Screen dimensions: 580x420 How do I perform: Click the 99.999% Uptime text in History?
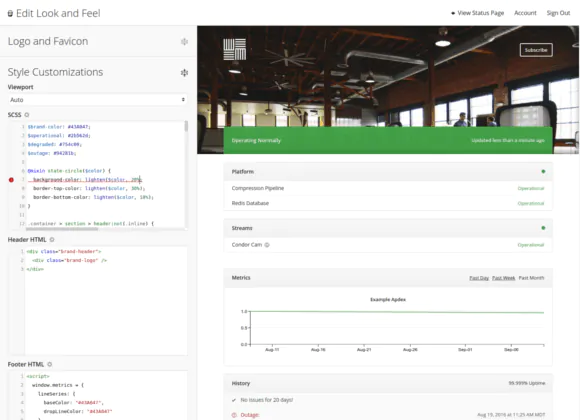tap(527, 383)
